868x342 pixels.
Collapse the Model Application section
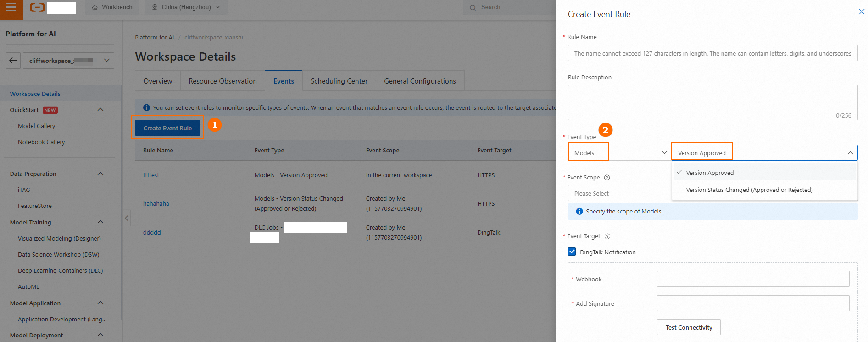tap(100, 303)
